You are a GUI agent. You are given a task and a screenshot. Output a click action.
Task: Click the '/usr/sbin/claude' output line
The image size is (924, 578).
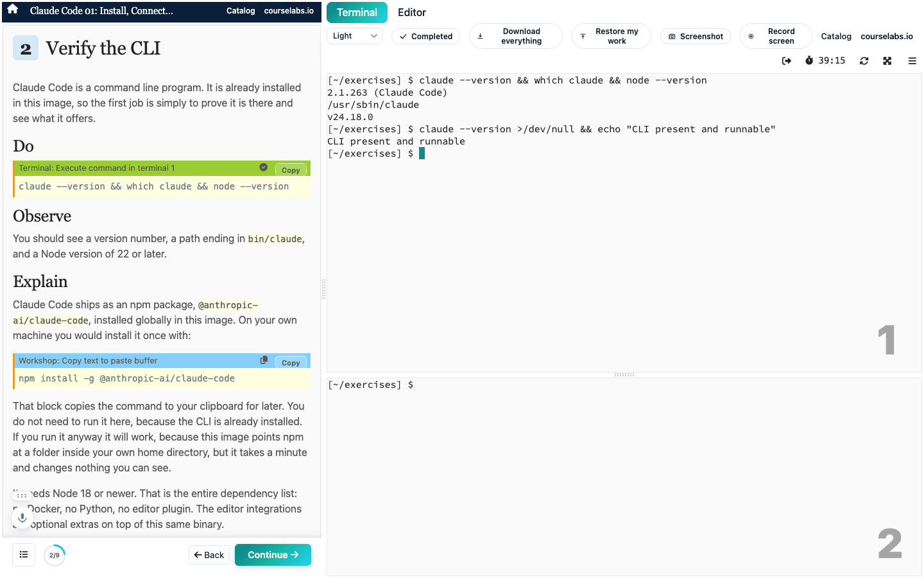(373, 105)
